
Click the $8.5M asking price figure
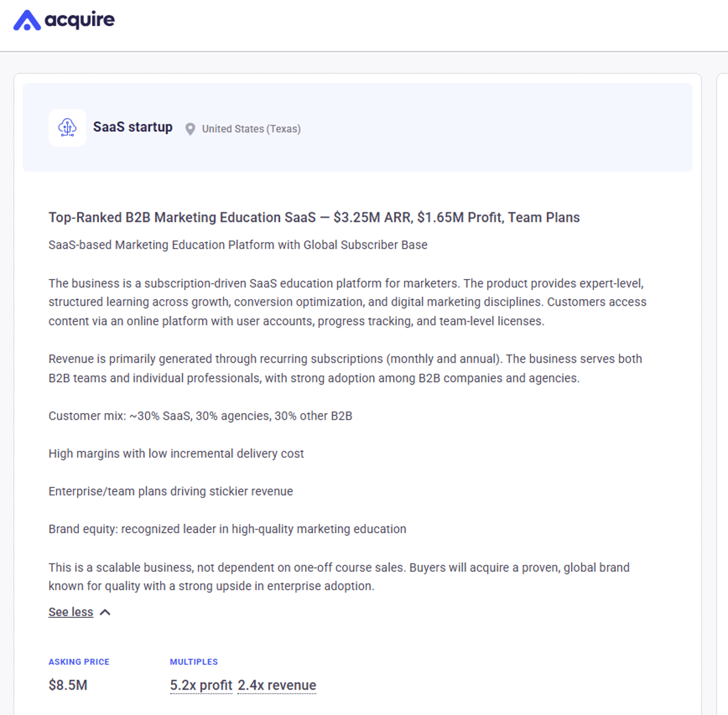pos(68,685)
